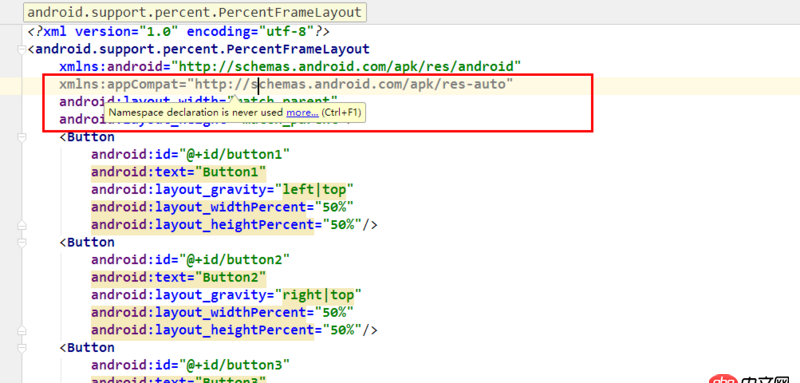Click fold end marker beside button1 layout_heightPercent line

(21, 224)
